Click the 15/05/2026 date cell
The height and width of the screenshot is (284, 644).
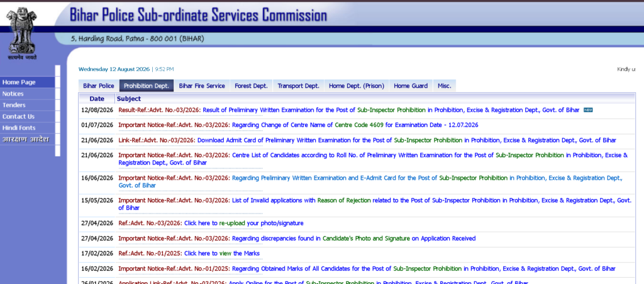click(97, 200)
